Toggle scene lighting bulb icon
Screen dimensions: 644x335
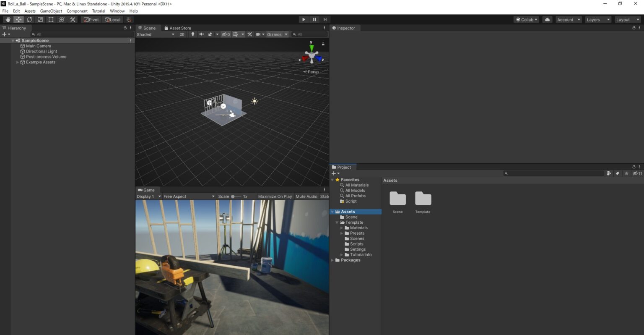pyautogui.click(x=193, y=34)
